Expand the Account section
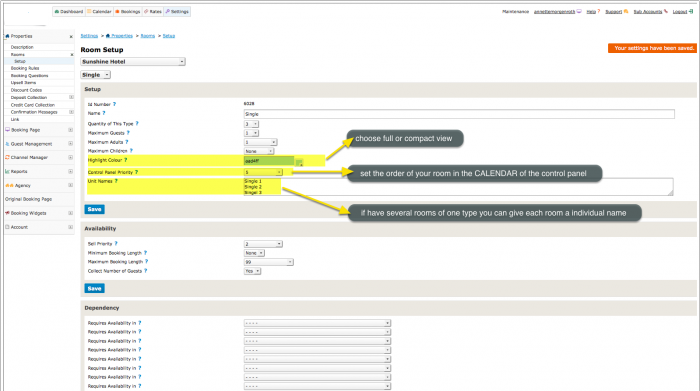Screen dimensions: 700x391 pos(71,227)
